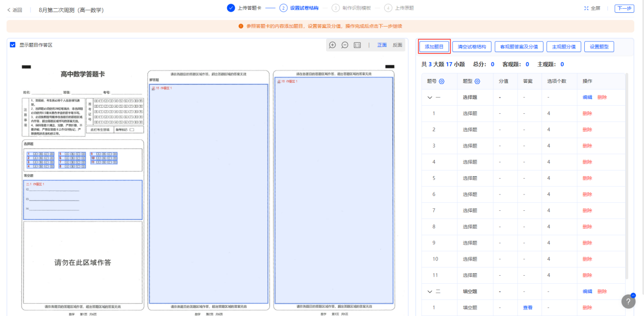The height and width of the screenshot is (316, 644).
Task: Click step 1 checkmark 上传答题卡
Action: click(231, 8)
